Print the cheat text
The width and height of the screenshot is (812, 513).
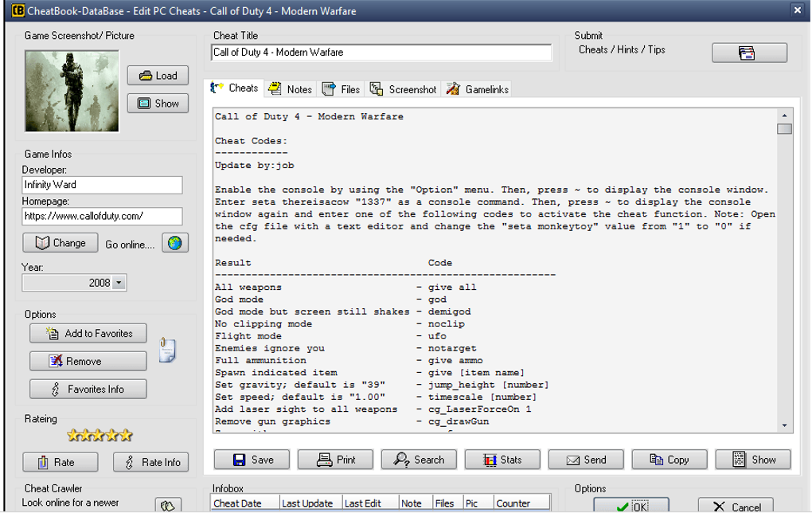point(335,460)
